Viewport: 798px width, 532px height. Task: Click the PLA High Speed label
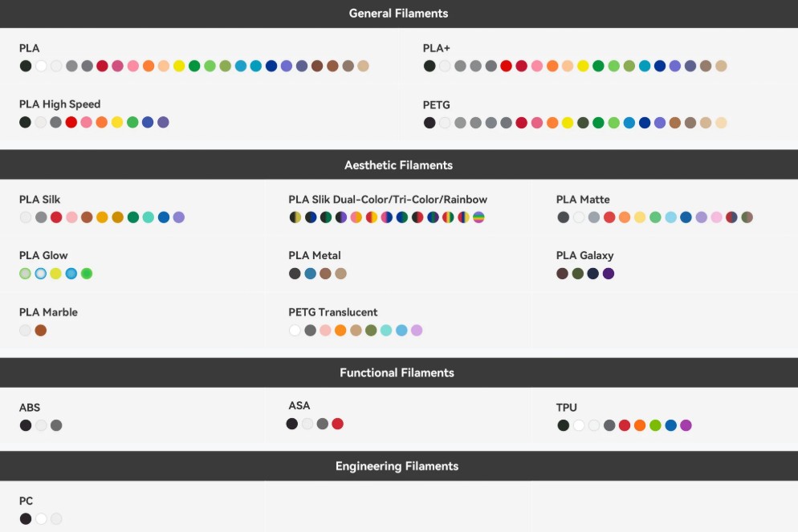[59, 104]
